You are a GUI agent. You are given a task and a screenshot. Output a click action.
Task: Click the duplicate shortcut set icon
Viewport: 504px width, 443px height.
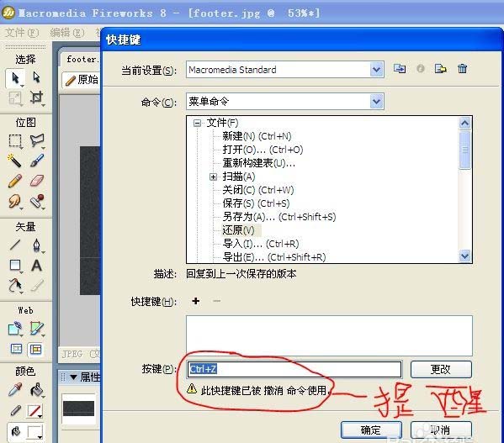400,68
